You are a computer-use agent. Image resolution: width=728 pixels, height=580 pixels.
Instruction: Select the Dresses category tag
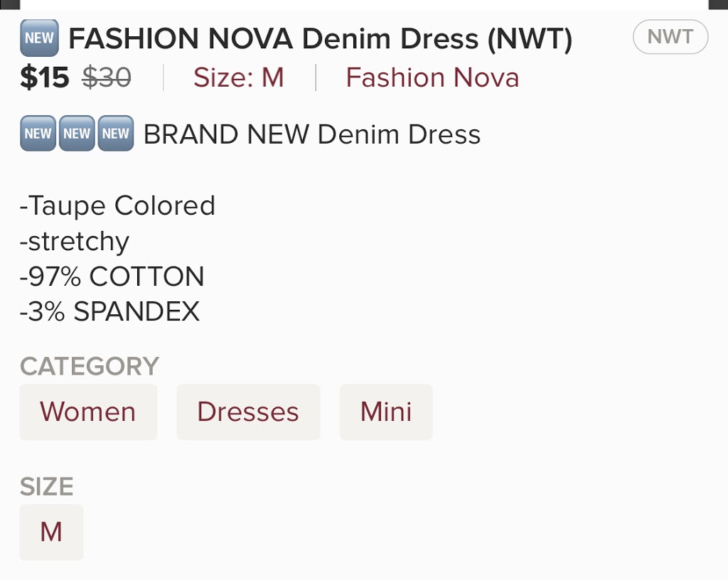point(248,412)
